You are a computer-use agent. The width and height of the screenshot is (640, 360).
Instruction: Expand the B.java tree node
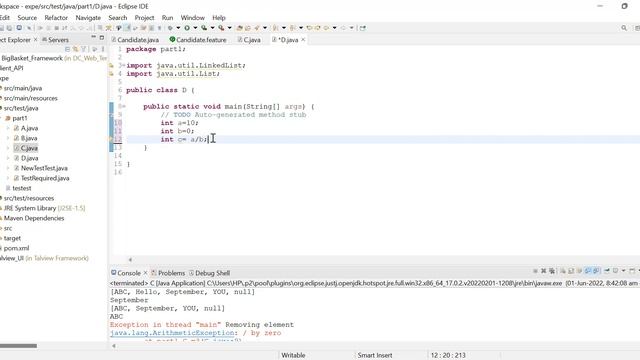(8, 138)
